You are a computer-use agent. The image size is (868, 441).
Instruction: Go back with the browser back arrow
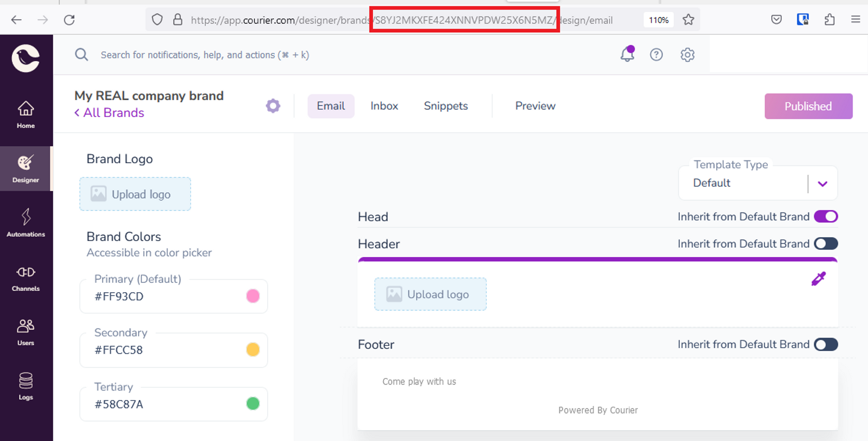pos(16,20)
